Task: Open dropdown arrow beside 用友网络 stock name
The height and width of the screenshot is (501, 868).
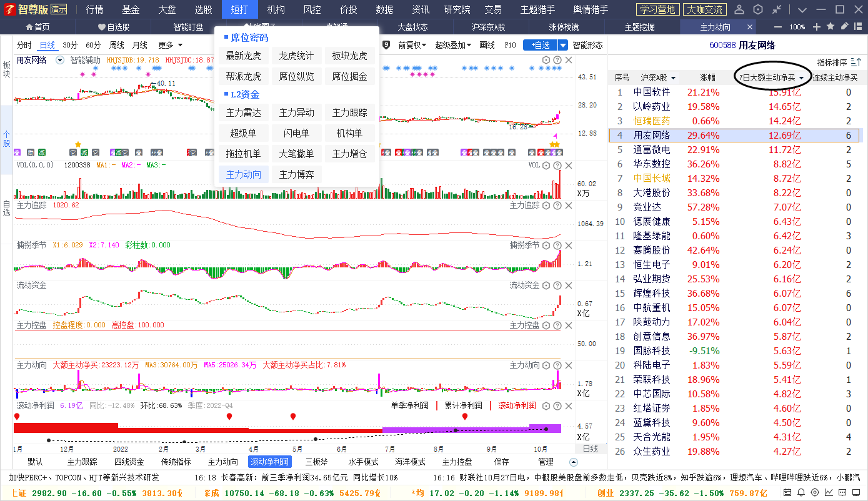Action: coord(60,60)
